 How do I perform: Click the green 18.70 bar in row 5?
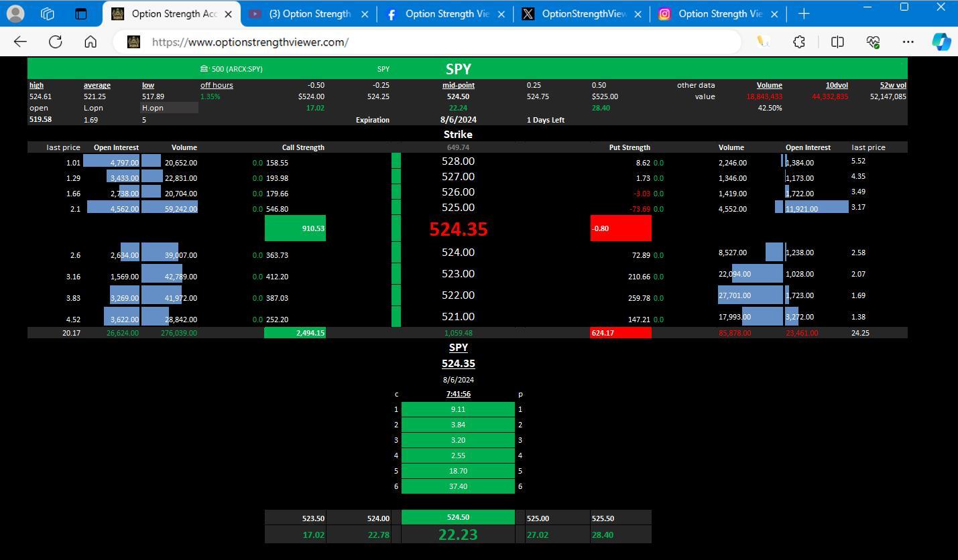(x=458, y=471)
